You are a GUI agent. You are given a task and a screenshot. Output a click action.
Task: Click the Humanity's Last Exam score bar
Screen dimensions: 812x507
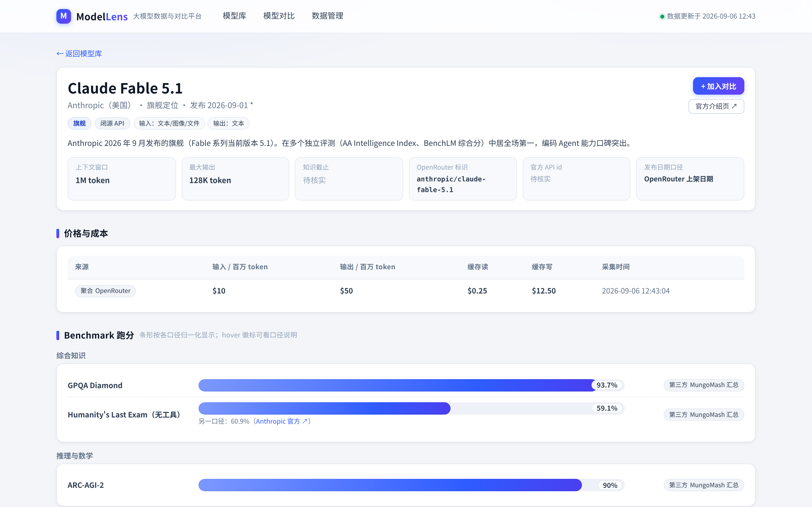click(x=411, y=408)
